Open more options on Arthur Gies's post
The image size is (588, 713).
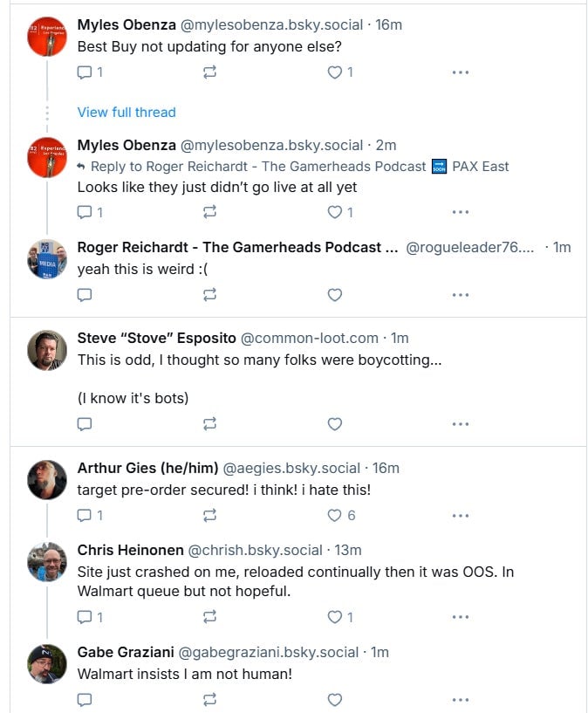point(461,516)
